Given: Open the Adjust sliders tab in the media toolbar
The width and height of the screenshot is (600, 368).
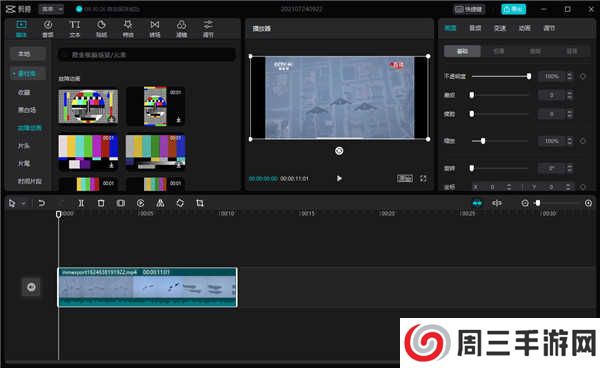Looking at the screenshot, I should (x=208, y=29).
